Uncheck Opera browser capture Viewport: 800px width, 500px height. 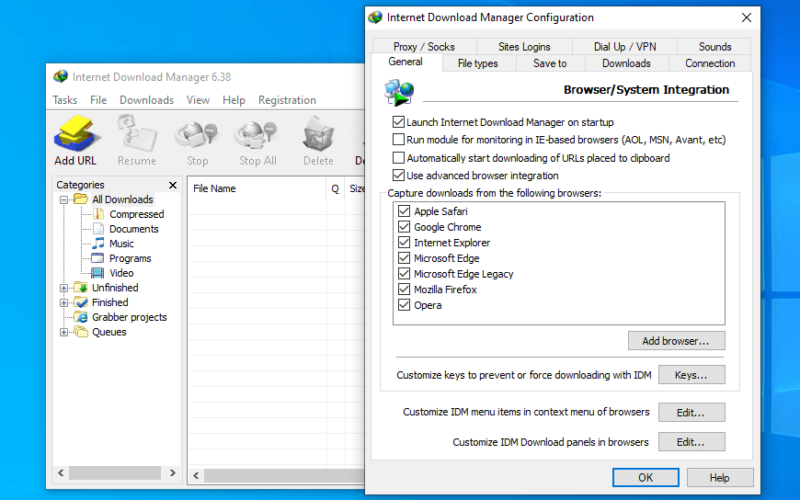(x=404, y=305)
